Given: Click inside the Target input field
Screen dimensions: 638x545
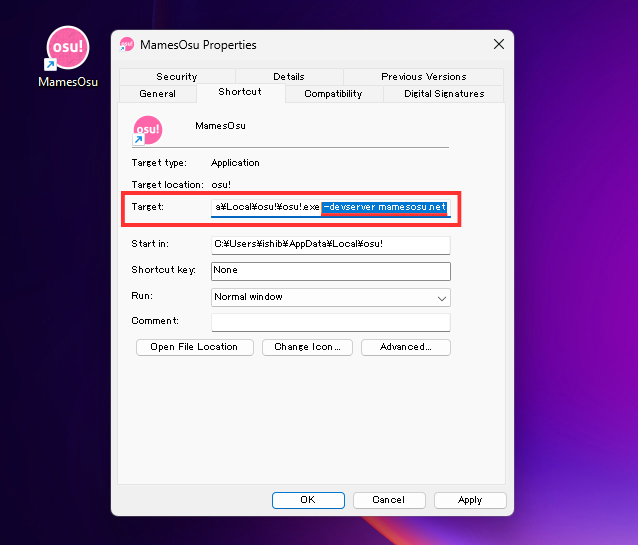Looking at the screenshot, I should coord(330,207).
